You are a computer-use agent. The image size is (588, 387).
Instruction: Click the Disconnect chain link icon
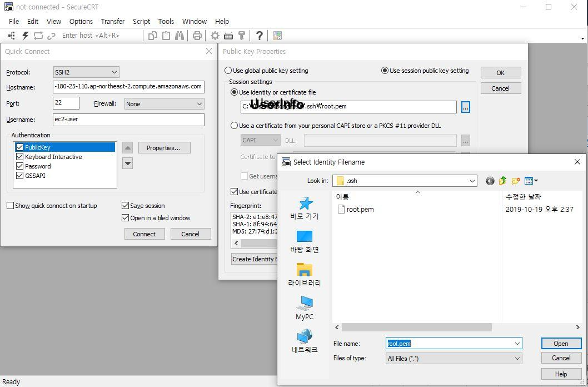[51, 36]
